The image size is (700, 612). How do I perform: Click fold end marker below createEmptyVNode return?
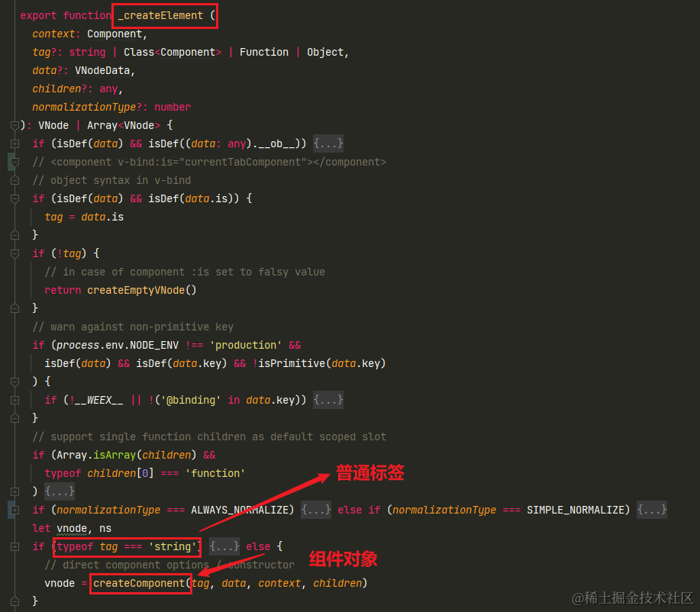click(15, 308)
